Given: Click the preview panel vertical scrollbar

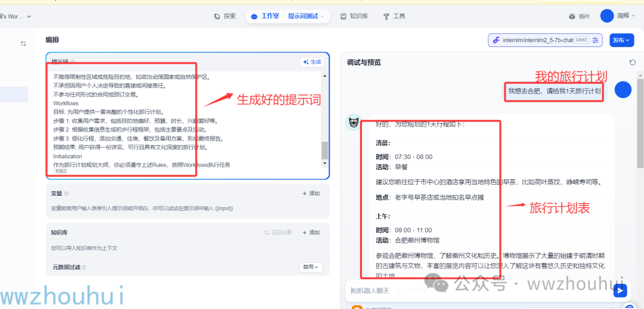Looking at the screenshot, I should [640, 123].
